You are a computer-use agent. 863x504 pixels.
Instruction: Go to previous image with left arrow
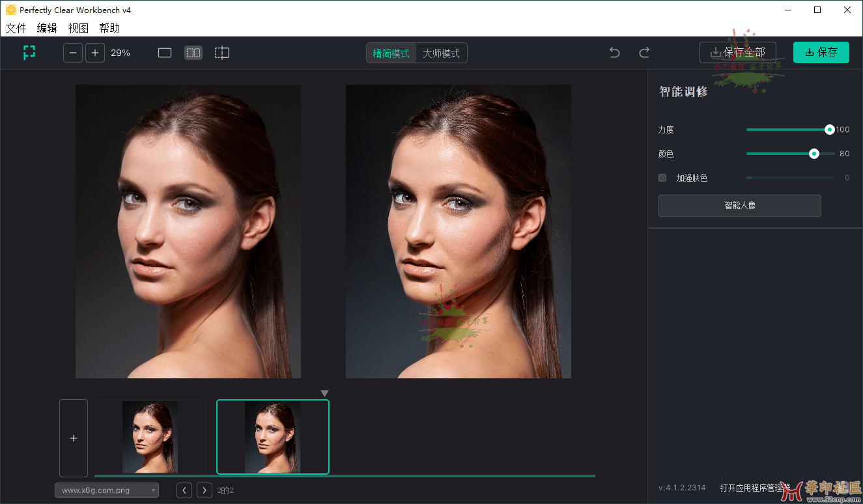pos(185,490)
